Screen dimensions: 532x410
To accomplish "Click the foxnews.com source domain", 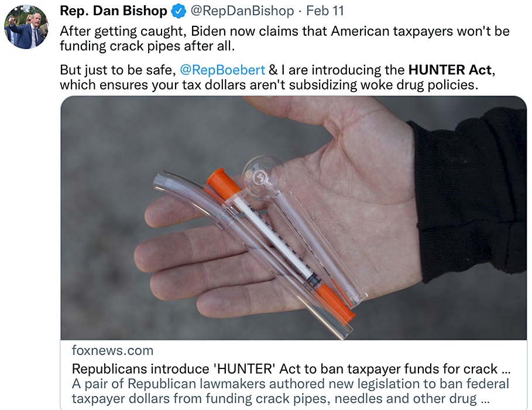I will (112, 351).
